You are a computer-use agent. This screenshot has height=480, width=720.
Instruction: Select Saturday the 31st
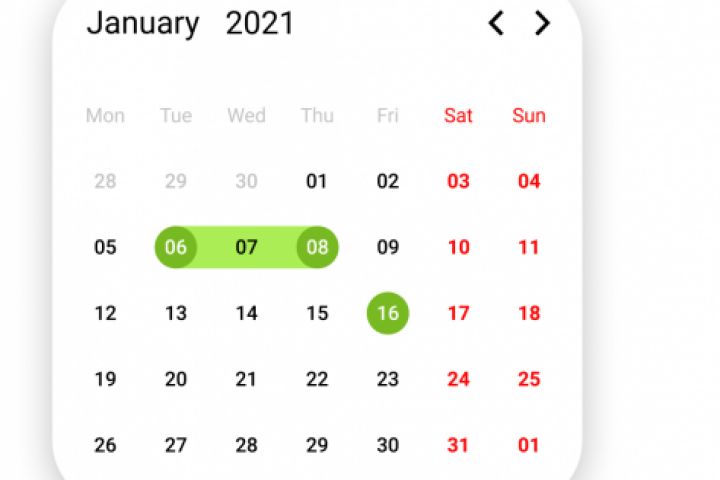coord(458,445)
